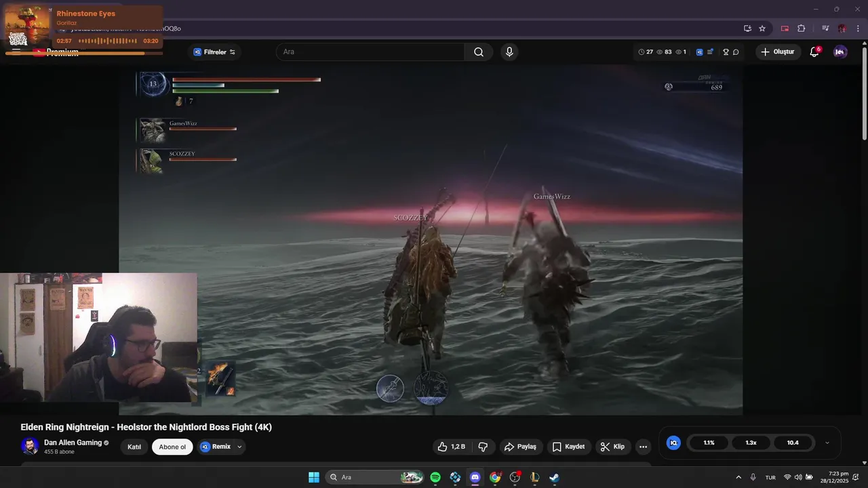The width and height of the screenshot is (868, 488).
Task: Open the YouTube account avatar menu
Action: coord(840,52)
